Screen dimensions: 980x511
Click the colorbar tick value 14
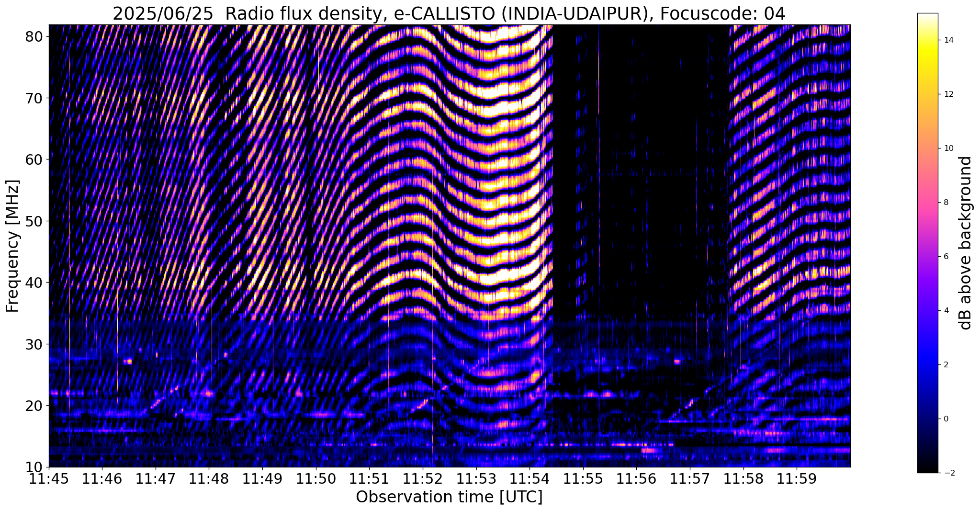click(948, 40)
